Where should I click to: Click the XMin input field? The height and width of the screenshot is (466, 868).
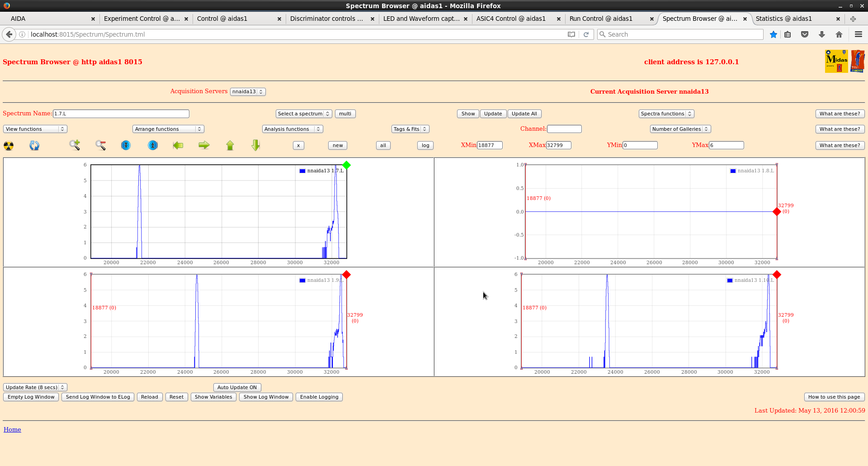pyautogui.click(x=490, y=146)
